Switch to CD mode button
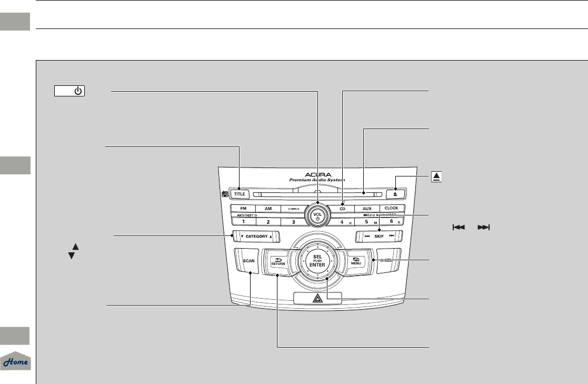Screen dimensions: 588x384 coord(342,209)
